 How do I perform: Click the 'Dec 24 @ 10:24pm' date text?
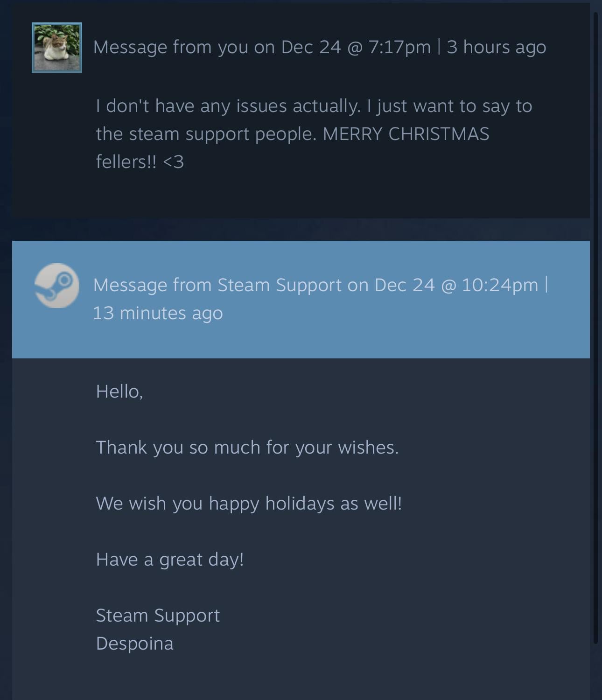[456, 285]
